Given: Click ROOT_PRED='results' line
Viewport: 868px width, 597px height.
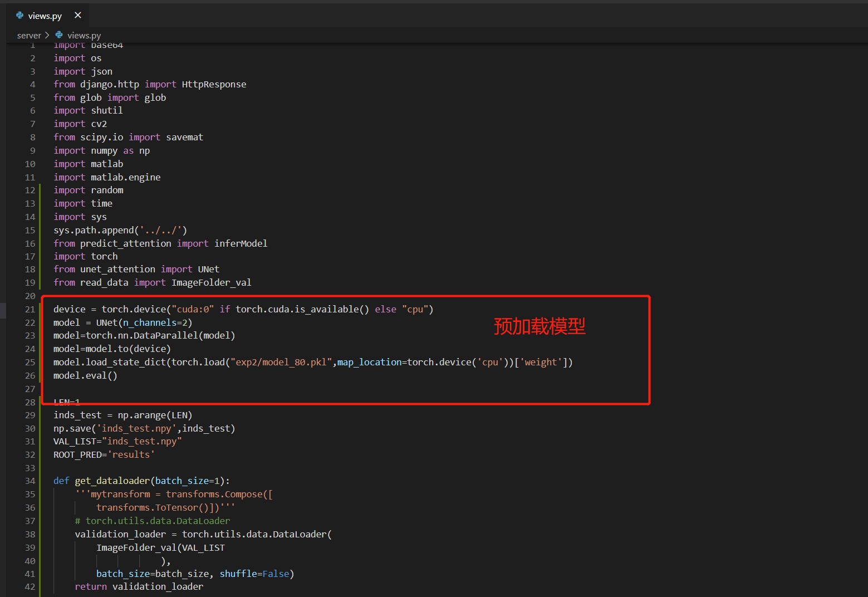Looking at the screenshot, I should tap(104, 454).
